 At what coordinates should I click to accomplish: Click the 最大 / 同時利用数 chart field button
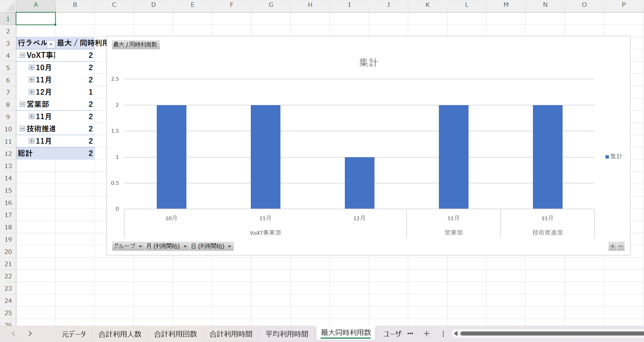point(136,45)
